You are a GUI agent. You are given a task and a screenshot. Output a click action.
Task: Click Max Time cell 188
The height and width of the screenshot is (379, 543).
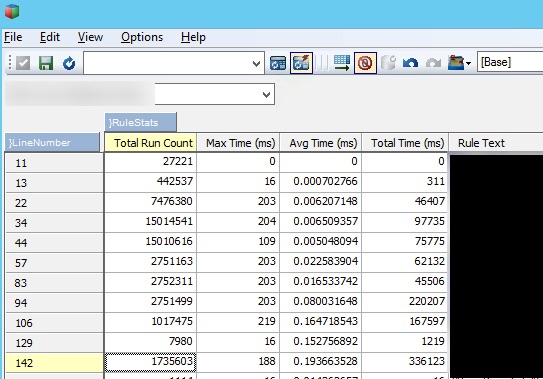point(238,362)
